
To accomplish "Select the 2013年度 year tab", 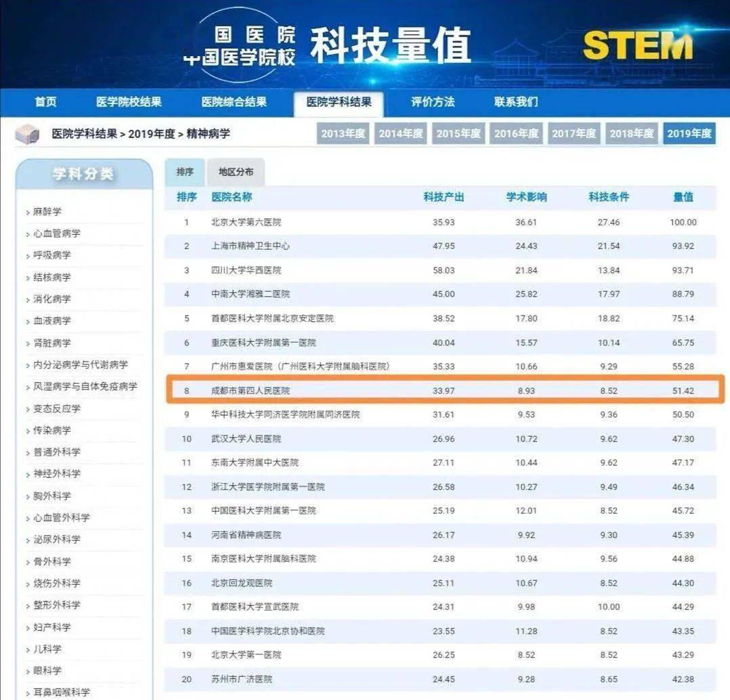I will (x=342, y=133).
